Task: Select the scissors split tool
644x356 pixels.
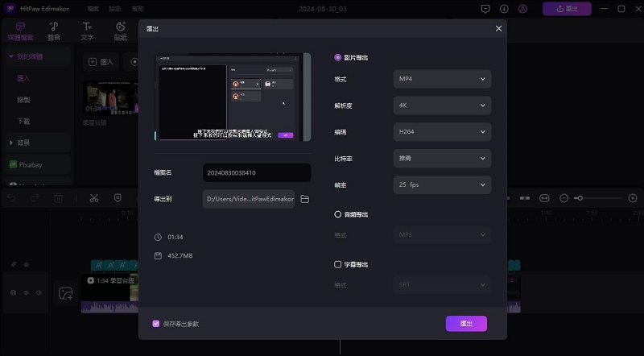Action: (94, 199)
